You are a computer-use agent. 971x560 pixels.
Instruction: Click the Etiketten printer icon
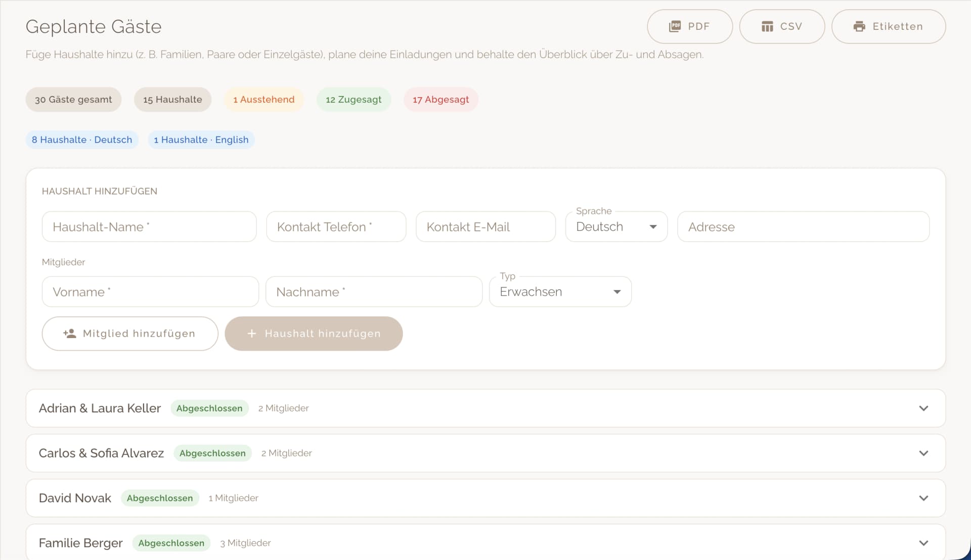(x=859, y=26)
